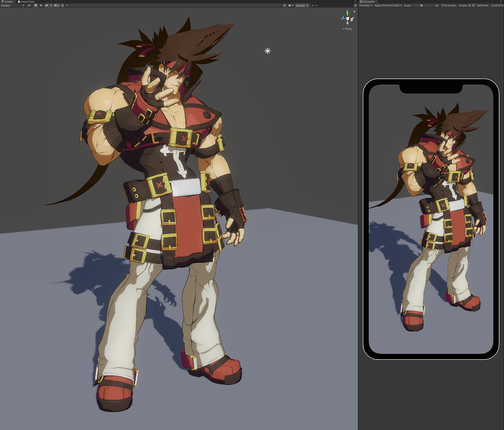
Task: Click the scale value 48
Action: [437, 6]
